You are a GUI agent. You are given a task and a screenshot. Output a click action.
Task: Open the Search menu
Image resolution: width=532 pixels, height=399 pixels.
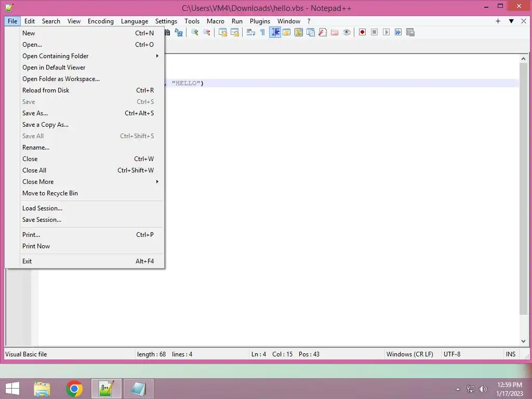pyautogui.click(x=51, y=21)
